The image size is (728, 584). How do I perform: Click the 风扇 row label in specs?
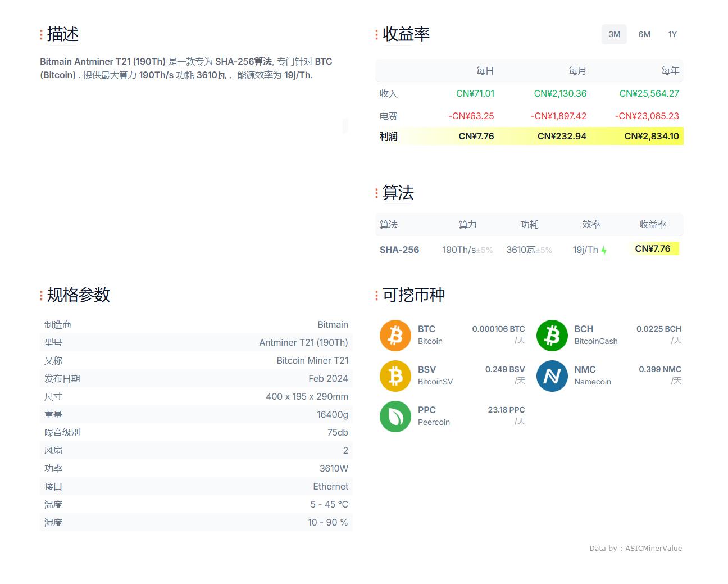pos(53,450)
